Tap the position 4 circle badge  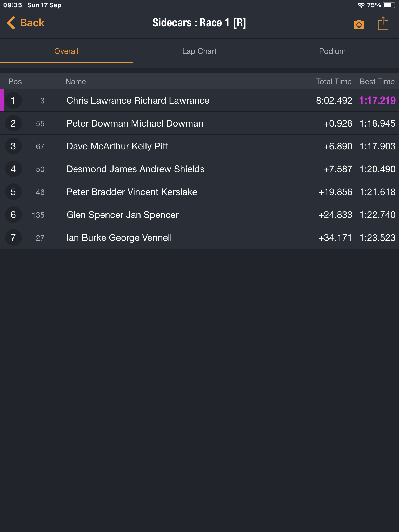click(x=13, y=169)
